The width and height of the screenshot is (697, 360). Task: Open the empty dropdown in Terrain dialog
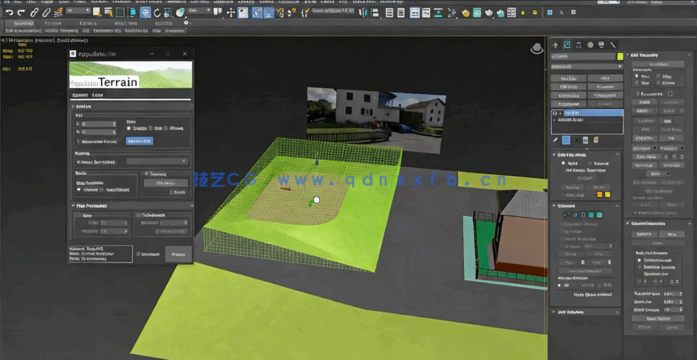[x=157, y=162]
